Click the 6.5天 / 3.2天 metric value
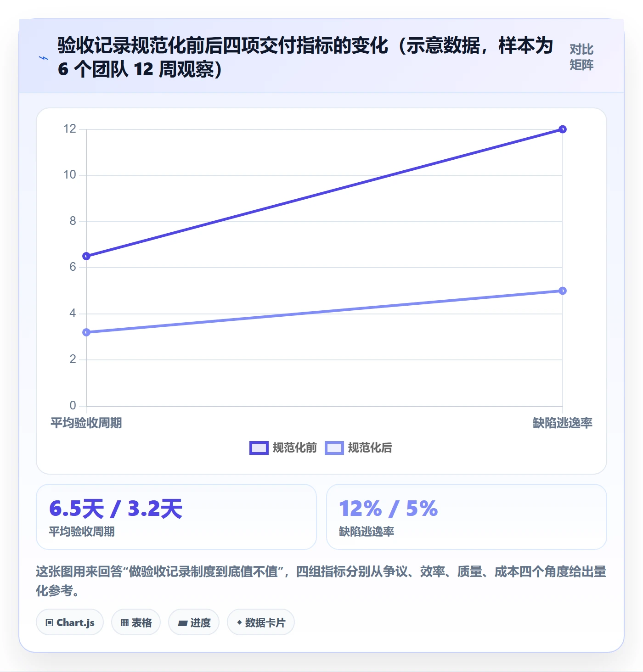 click(x=116, y=509)
